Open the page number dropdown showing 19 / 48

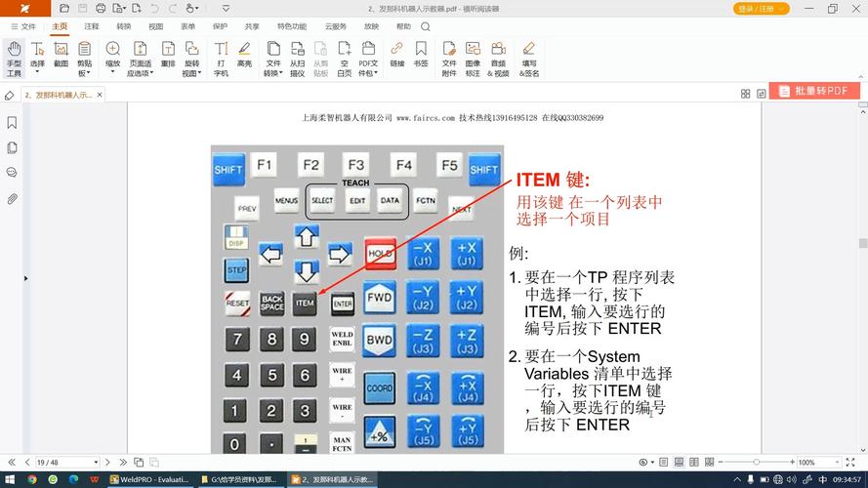(96, 462)
